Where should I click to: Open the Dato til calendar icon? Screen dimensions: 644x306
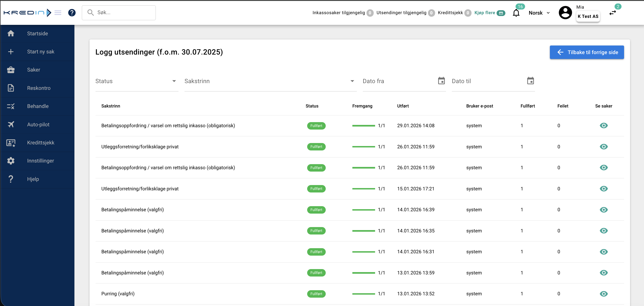tap(530, 81)
